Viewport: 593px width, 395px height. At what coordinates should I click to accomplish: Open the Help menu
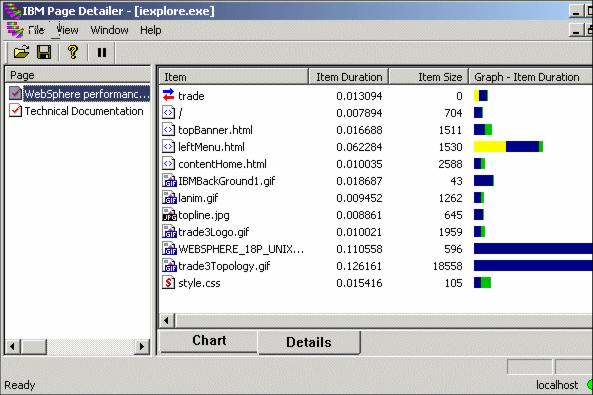click(x=151, y=30)
